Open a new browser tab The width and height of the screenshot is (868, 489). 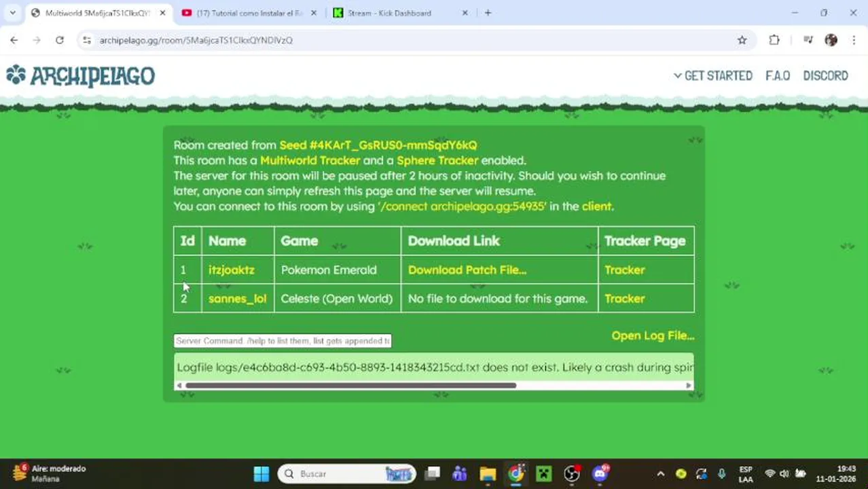coord(488,13)
